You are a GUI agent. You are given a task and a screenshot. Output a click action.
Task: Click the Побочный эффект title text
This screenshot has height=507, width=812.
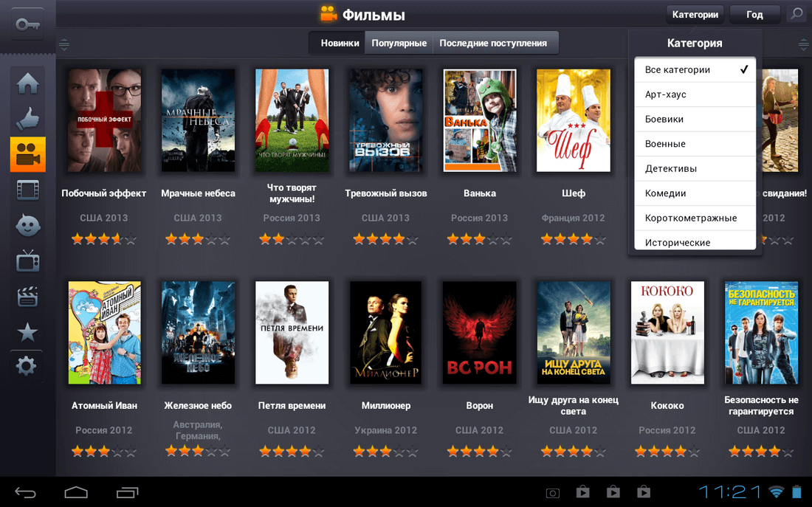(x=104, y=193)
